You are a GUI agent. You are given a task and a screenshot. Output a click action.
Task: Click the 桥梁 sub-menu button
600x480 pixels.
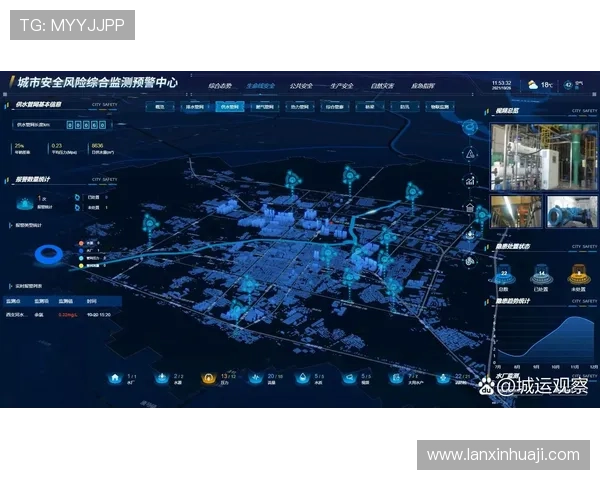(x=370, y=107)
